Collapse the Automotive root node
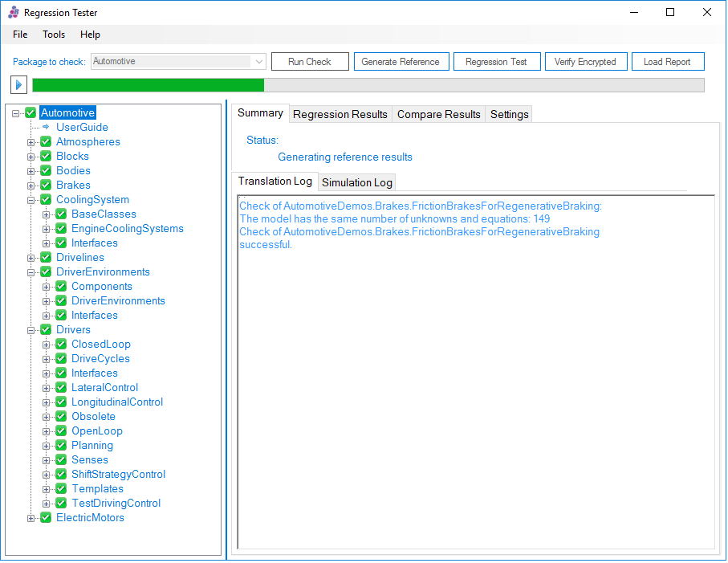The image size is (728, 563). click(16, 113)
